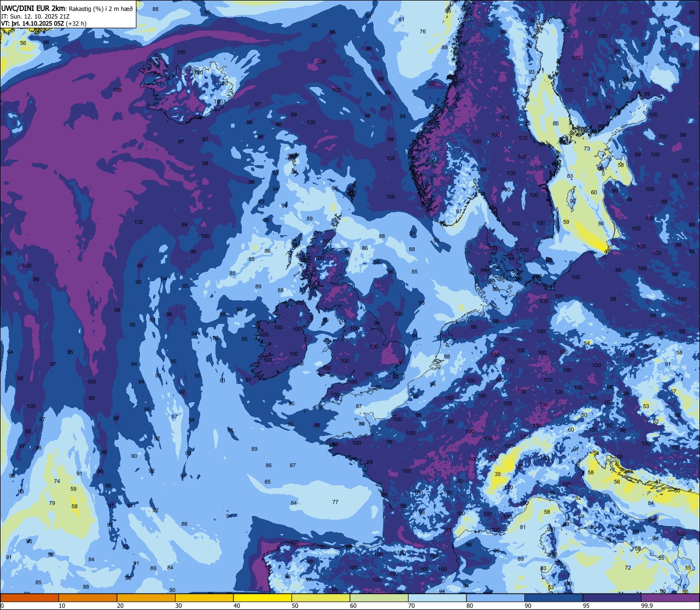Click the legend label "95" on the color bar

(587, 606)
